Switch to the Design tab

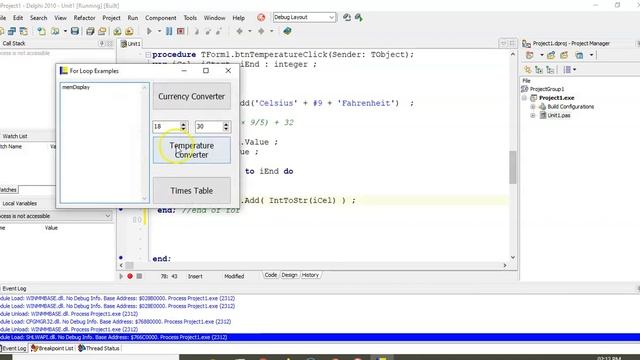point(289,275)
